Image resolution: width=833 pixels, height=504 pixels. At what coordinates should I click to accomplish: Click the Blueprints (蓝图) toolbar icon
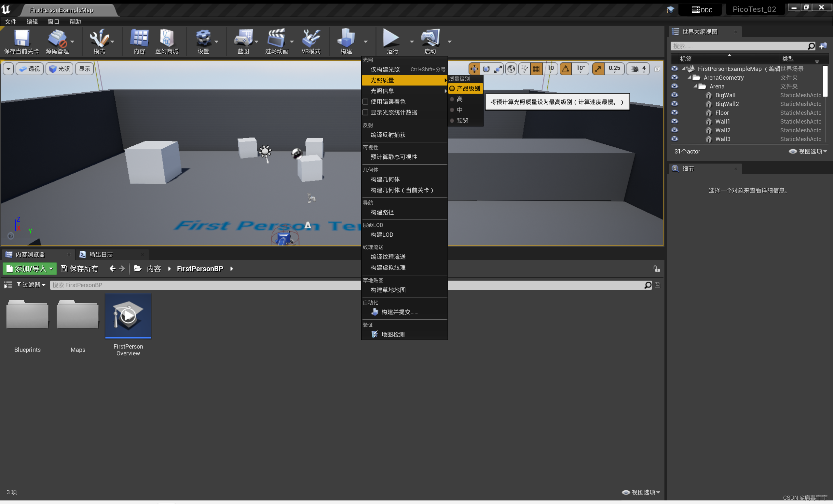(x=243, y=38)
